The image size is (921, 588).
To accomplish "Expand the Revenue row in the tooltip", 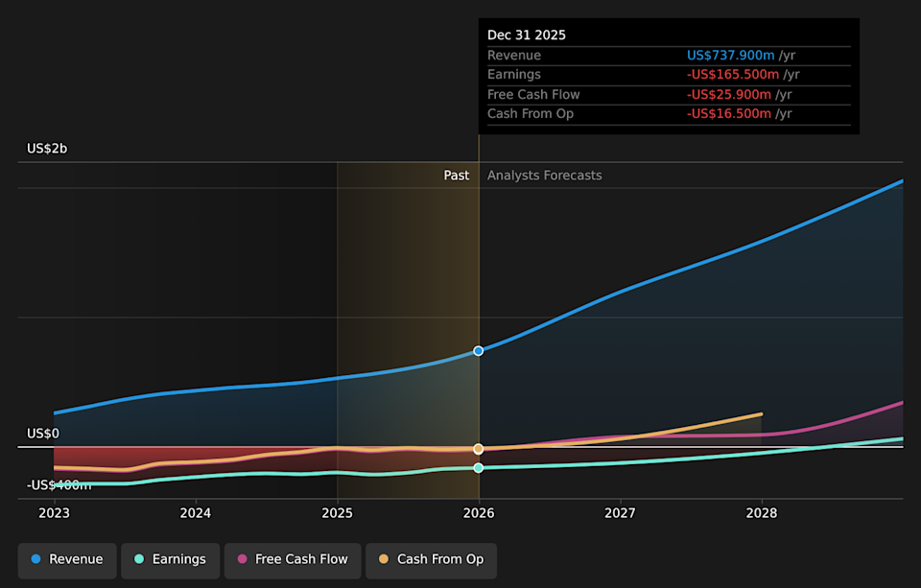I will click(x=514, y=55).
